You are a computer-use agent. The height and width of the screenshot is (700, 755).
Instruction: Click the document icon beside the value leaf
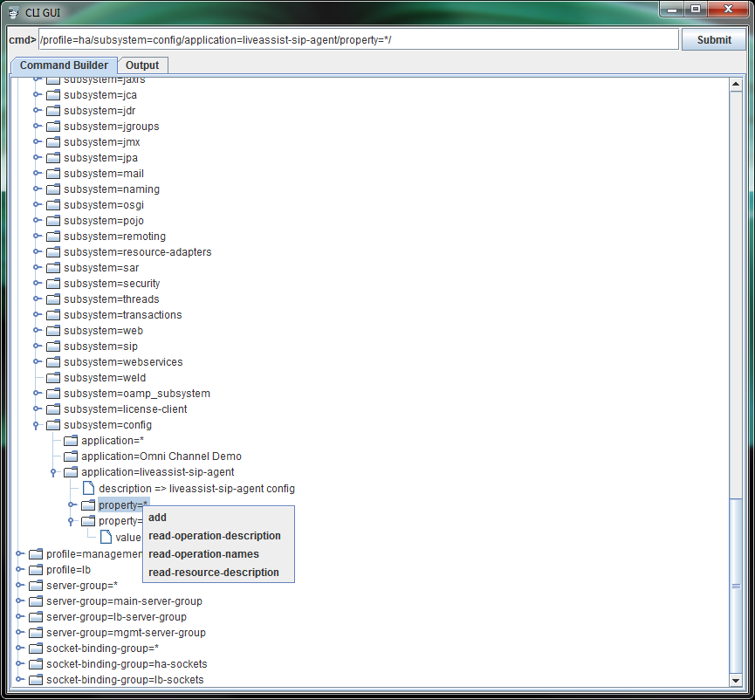(x=106, y=537)
